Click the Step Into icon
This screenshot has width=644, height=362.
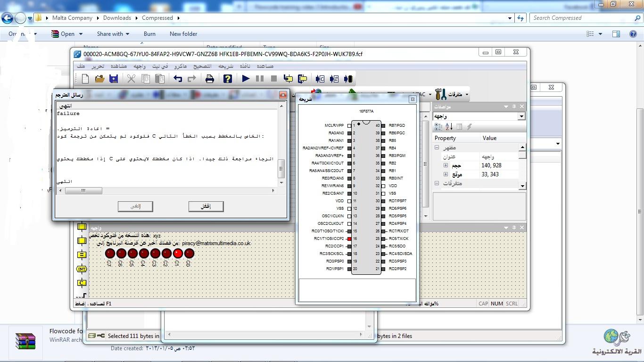(288, 79)
